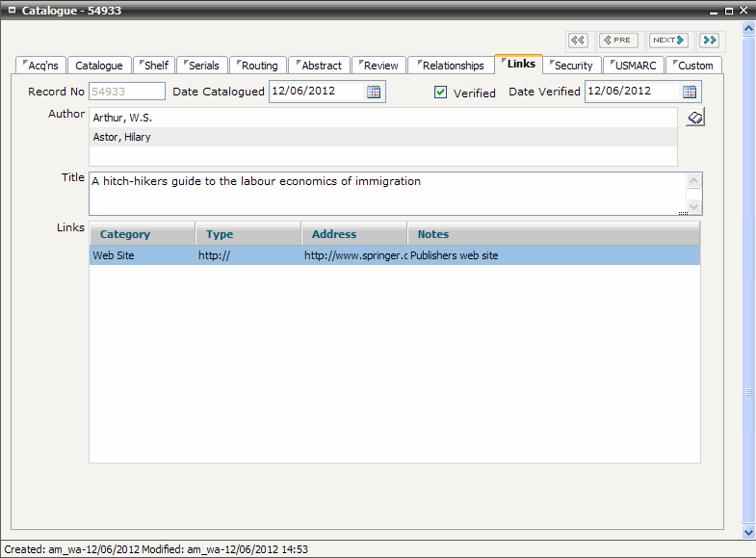
Task: Click the eraser icon beside the Author list
Action: point(696,118)
